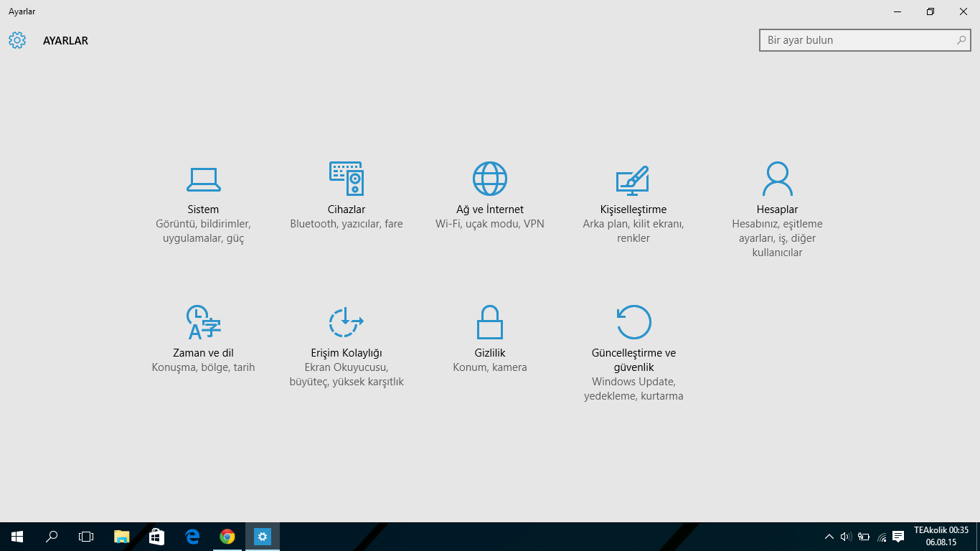Viewport: 980px width, 551px height.
Task: Open the Cihazlar settings category
Action: point(347,196)
